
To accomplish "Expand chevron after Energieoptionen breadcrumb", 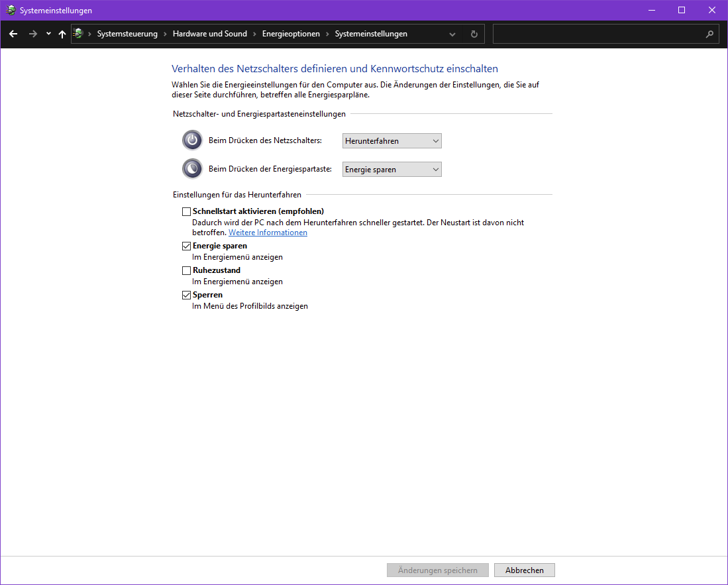I will click(x=327, y=34).
